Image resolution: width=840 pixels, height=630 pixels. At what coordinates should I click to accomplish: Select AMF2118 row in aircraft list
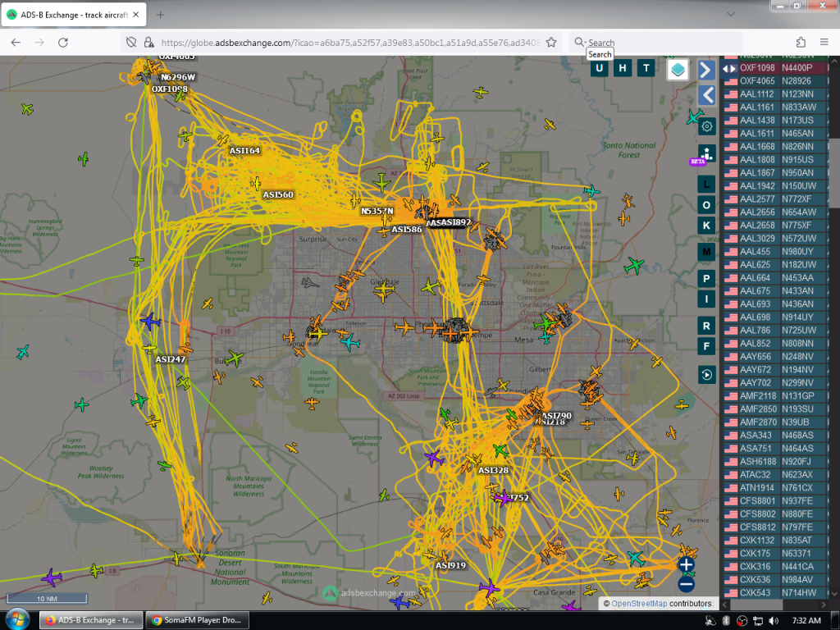click(x=775, y=396)
